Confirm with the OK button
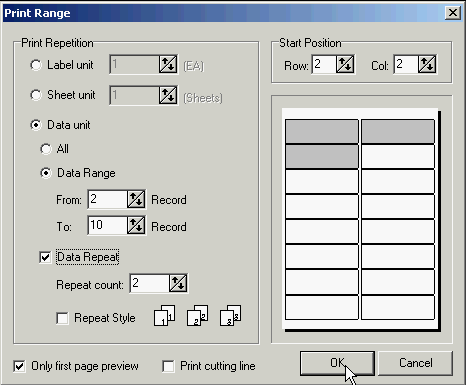466x385 pixels. tap(337, 363)
